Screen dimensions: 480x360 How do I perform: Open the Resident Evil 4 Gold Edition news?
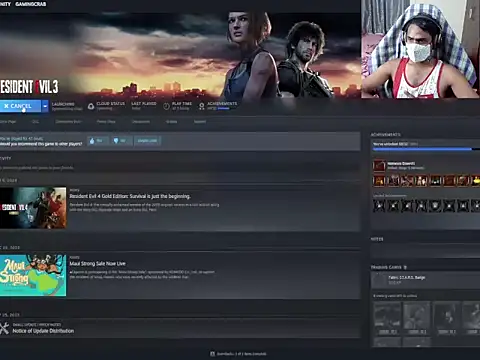130,196
